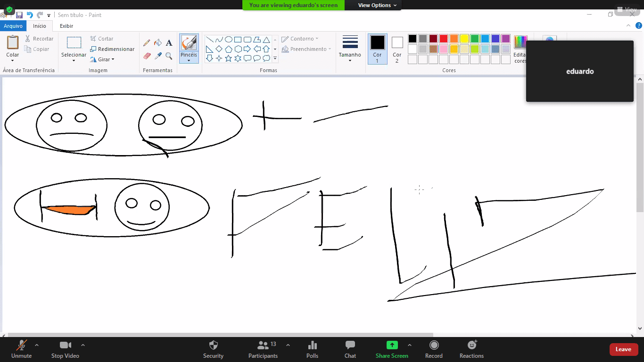
Task: Open View Options dropdown
Action: [377, 5]
